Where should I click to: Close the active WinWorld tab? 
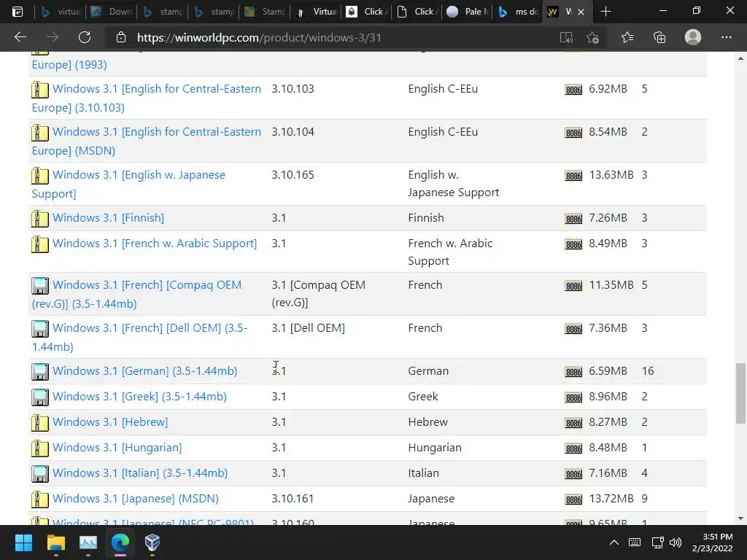click(581, 12)
